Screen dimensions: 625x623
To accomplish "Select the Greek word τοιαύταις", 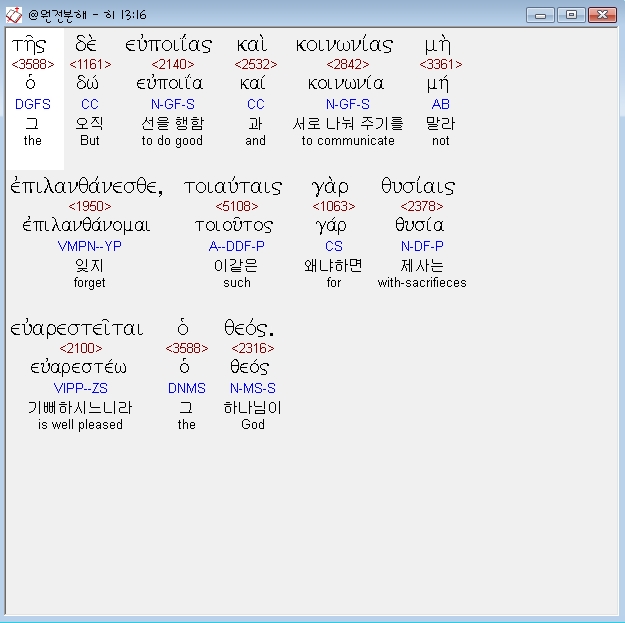I will click(233, 187).
